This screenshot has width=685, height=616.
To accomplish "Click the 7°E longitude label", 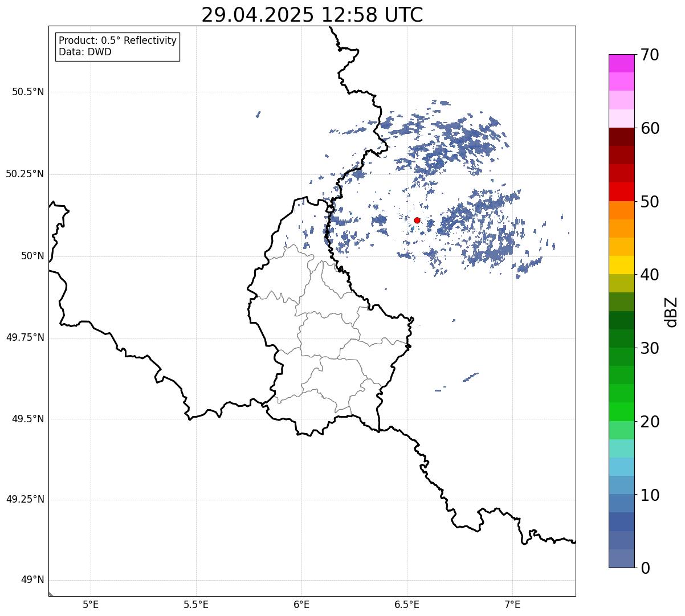I will point(512,604).
